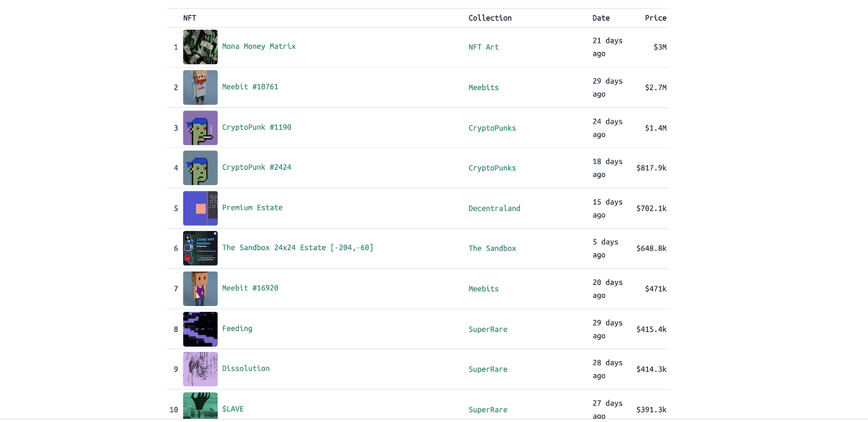The image size is (868, 422).
Task: Select the 21 days ago date
Action: (608, 47)
